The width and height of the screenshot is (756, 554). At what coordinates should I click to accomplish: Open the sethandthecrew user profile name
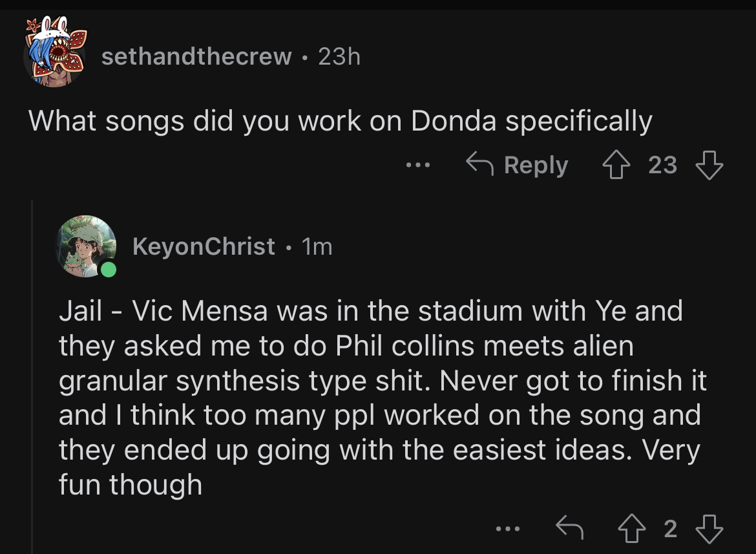point(196,57)
